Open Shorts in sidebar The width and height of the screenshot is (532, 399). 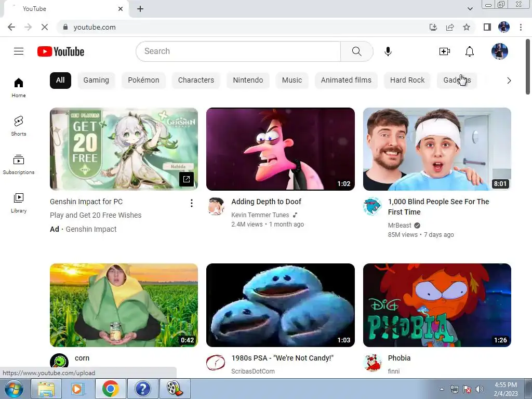(x=19, y=126)
